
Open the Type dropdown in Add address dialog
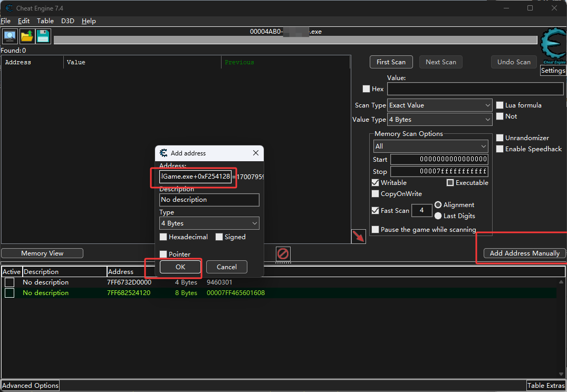[x=209, y=223]
